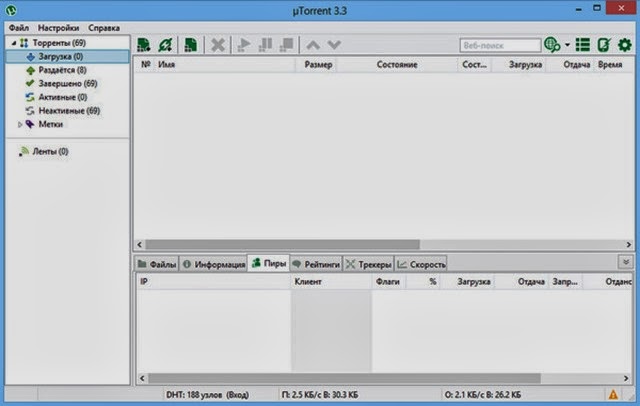640x406 pixels.
Task: Select Раздаётся (8) in sidebar
Action: 62,70
